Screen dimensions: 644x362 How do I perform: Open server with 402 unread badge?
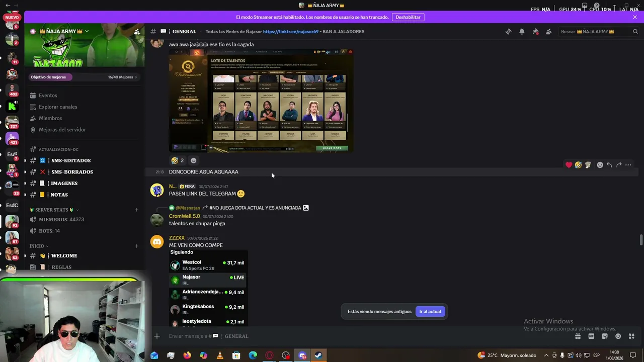tap(12, 89)
